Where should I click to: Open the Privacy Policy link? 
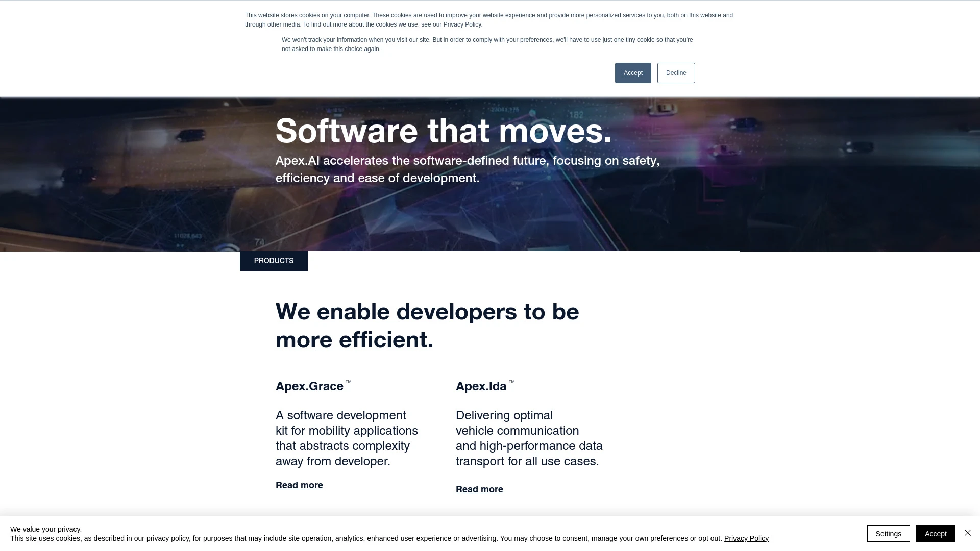pyautogui.click(x=746, y=538)
